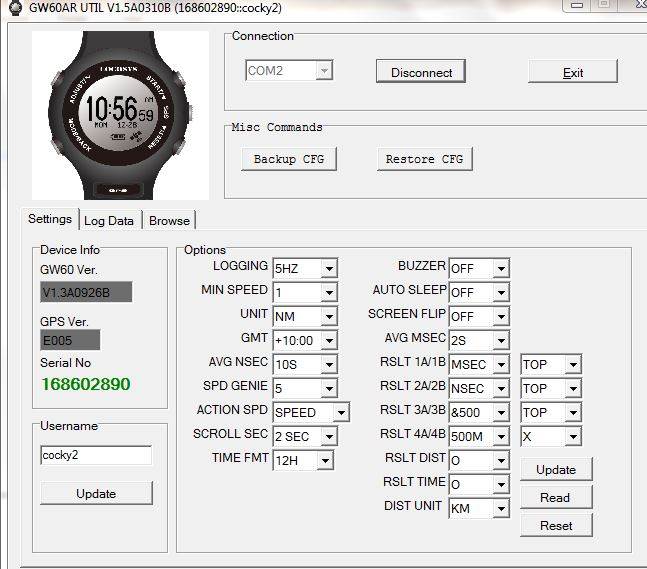The height and width of the screenshot is (569, 647).
Task: Click the Username text field
Action: [x=96, y=455]
